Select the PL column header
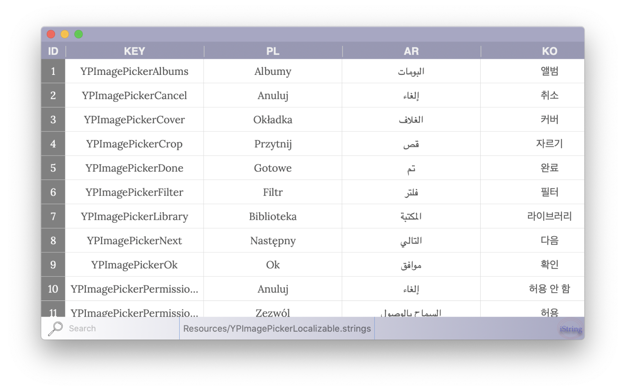The width and height of the screenshot is (626, 391). tap(273, 51)
